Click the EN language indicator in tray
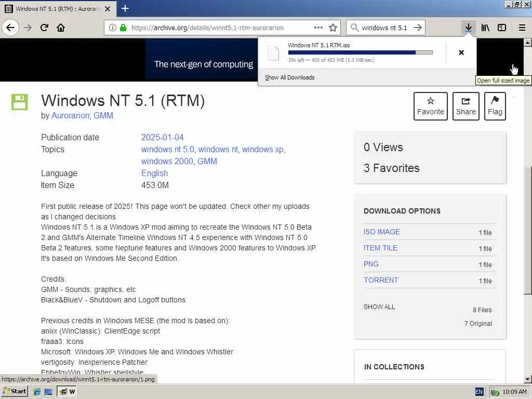 (x=478, y=392)
